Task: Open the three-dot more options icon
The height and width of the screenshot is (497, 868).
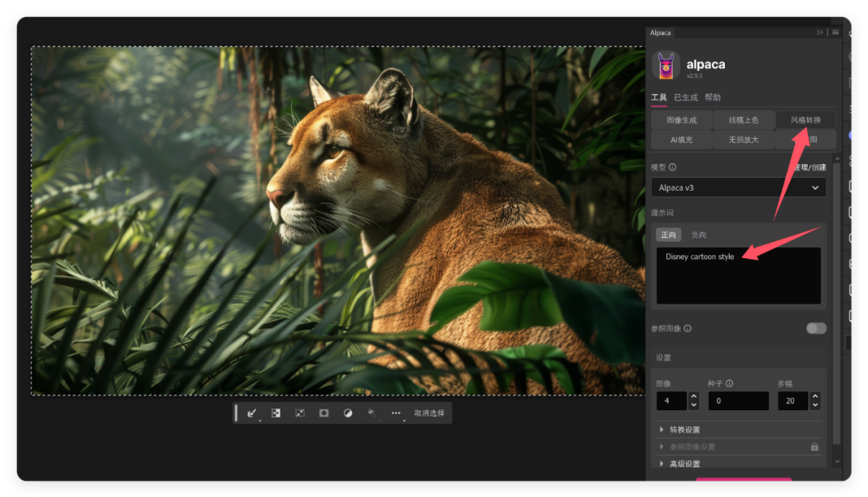Action: click(x=395, y=413)
